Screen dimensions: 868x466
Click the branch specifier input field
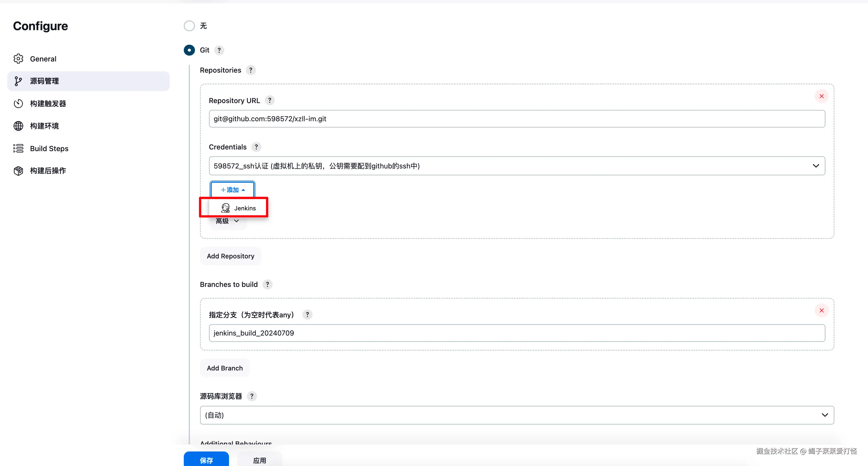[x=517, y=333]
